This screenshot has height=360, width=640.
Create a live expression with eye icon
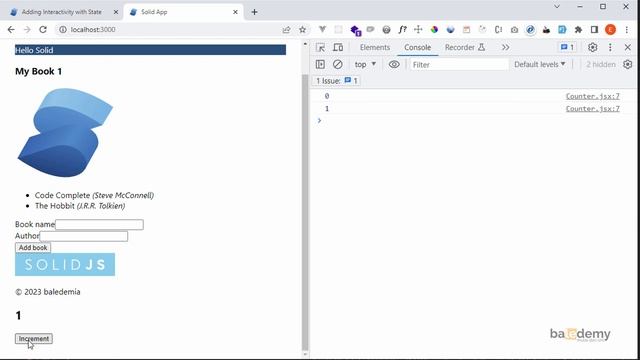click(x=394, y=64)
